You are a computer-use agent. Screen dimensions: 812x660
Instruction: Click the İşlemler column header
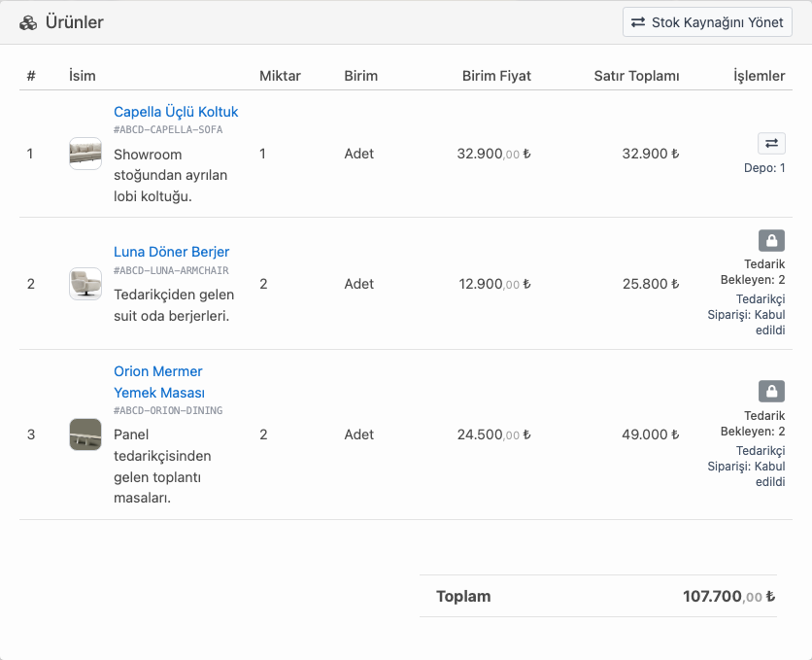(x=760, y=76)
